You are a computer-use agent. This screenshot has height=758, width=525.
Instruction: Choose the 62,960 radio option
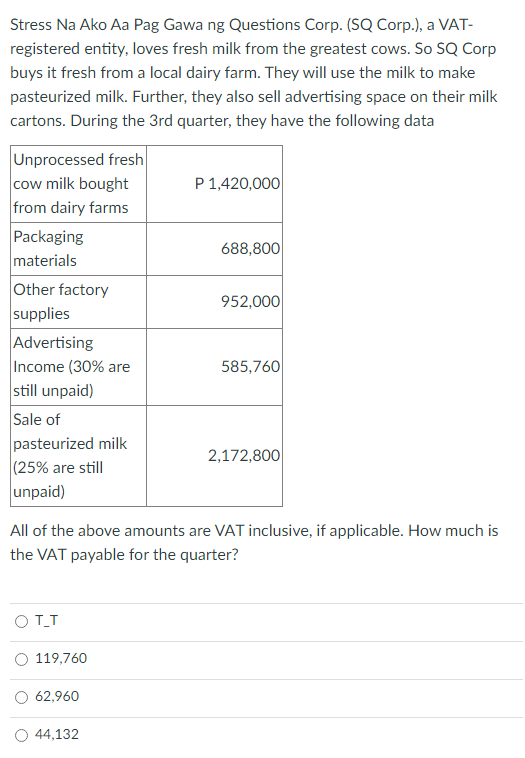(21, 697)
